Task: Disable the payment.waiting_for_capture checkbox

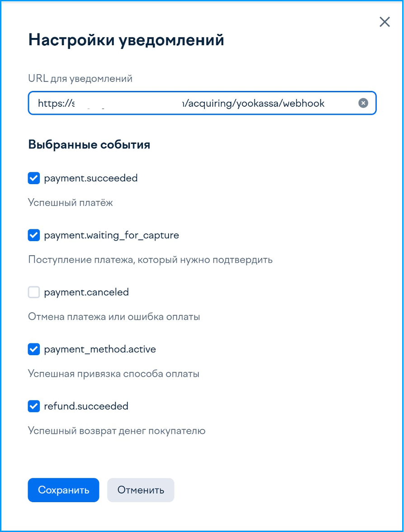Action: (34, 235)
